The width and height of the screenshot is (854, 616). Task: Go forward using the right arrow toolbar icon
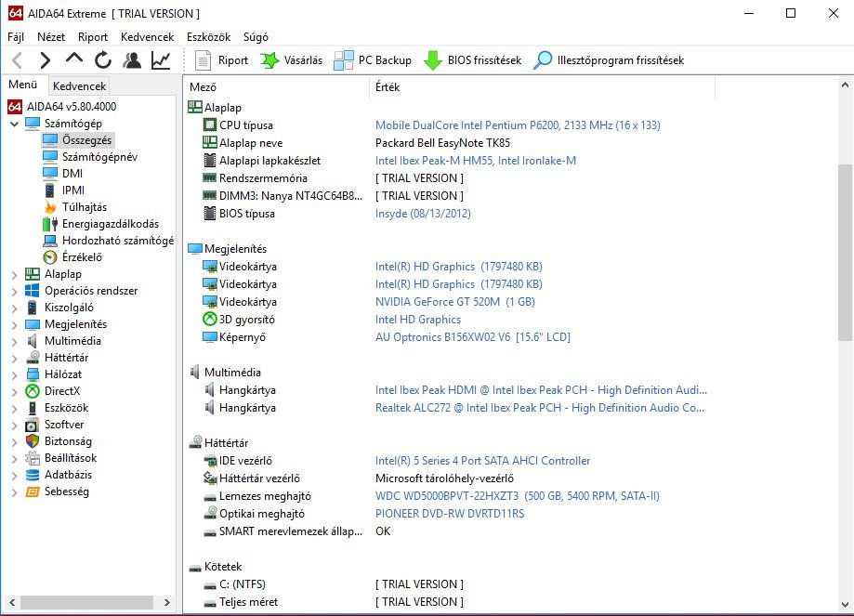pos(46,59)
